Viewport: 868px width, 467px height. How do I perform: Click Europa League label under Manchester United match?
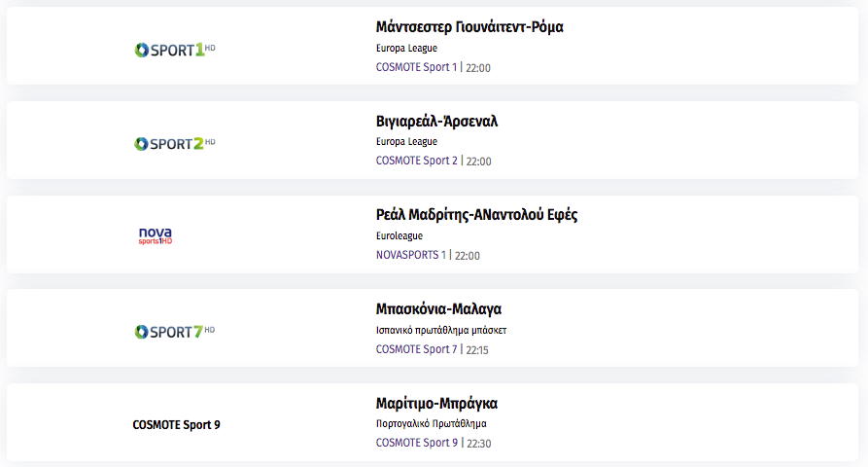point(406,49)
